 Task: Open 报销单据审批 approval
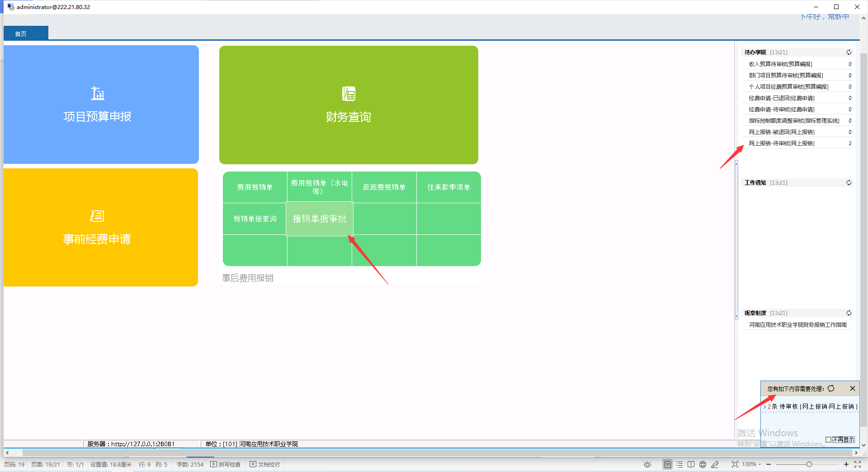pos(320,219)
